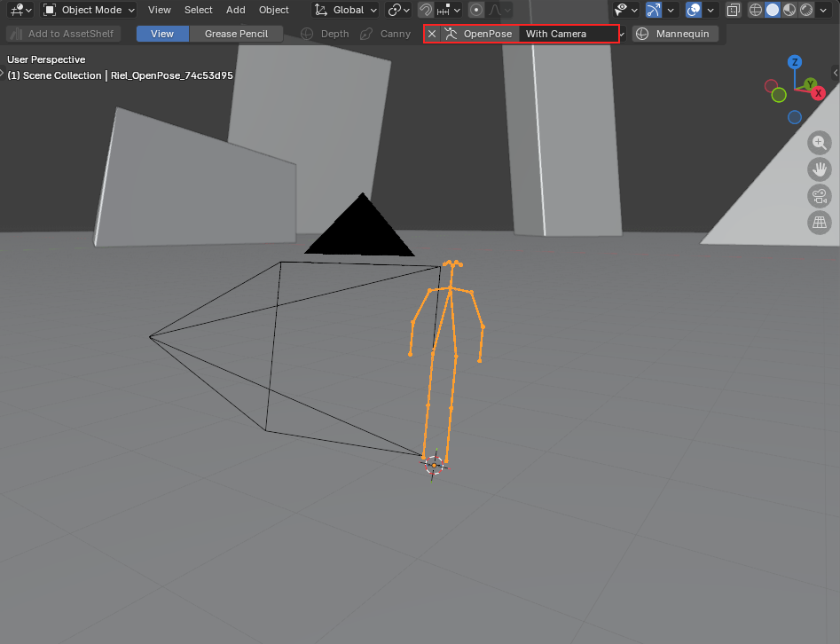This screenshot has height=644, width=840.
Task: Toggle proportional editing
Action: pyautogui.click(x=475, y=10)
